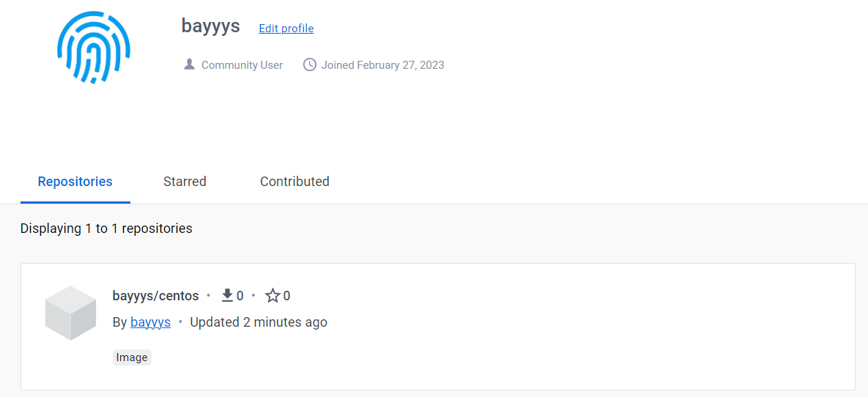The height and width of the screenshot is (397, 868).
Task: Click the download count number on bayyys/centos
Action: tap(240, 296)
